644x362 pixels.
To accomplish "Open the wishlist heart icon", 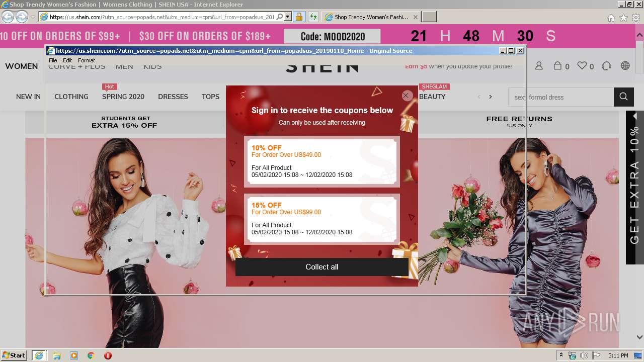I will click(x=582, y=66).
